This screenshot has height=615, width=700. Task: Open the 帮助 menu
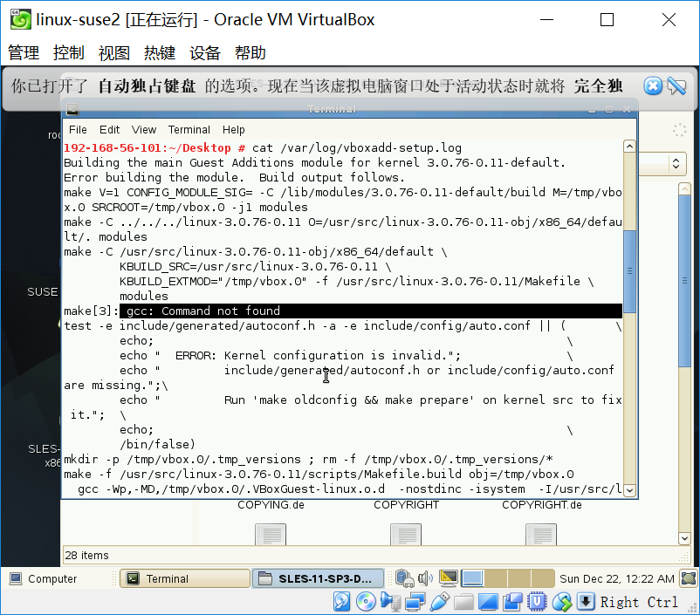coord(250,52)
